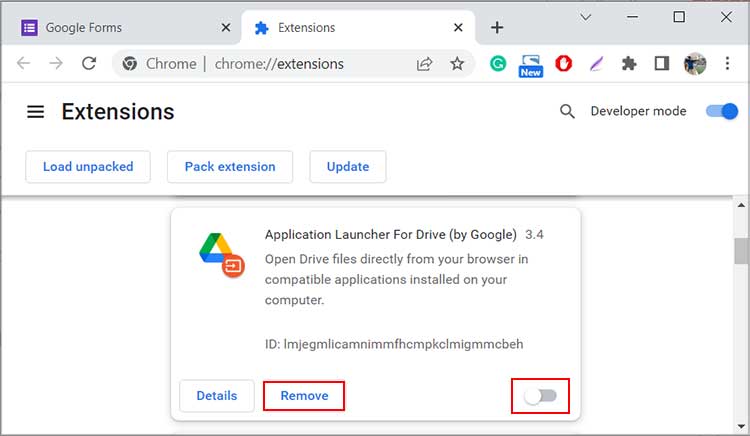Open the purple feather extension icon

click(x=596, y=64)
